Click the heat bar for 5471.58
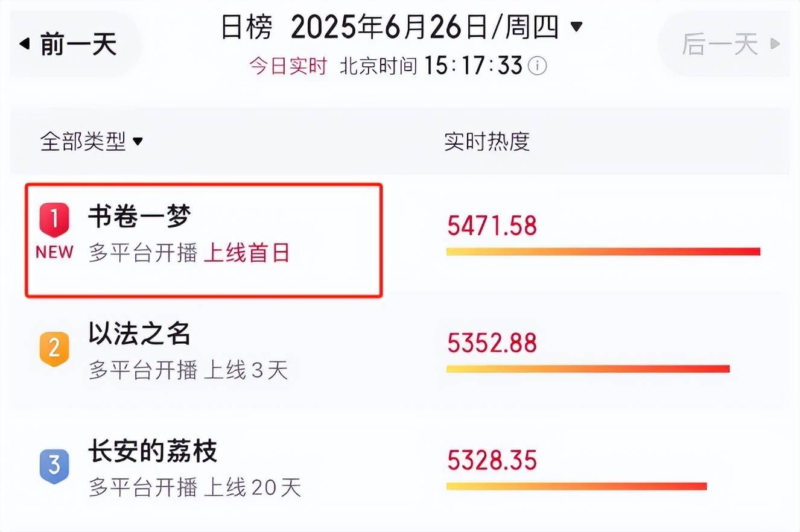 603,252
